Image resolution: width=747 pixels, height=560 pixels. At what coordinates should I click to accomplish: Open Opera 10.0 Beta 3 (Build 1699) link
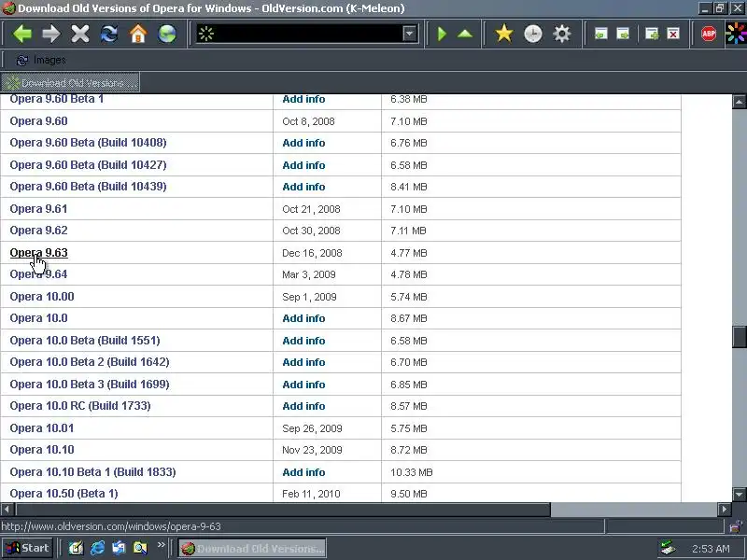coord(90,384)
